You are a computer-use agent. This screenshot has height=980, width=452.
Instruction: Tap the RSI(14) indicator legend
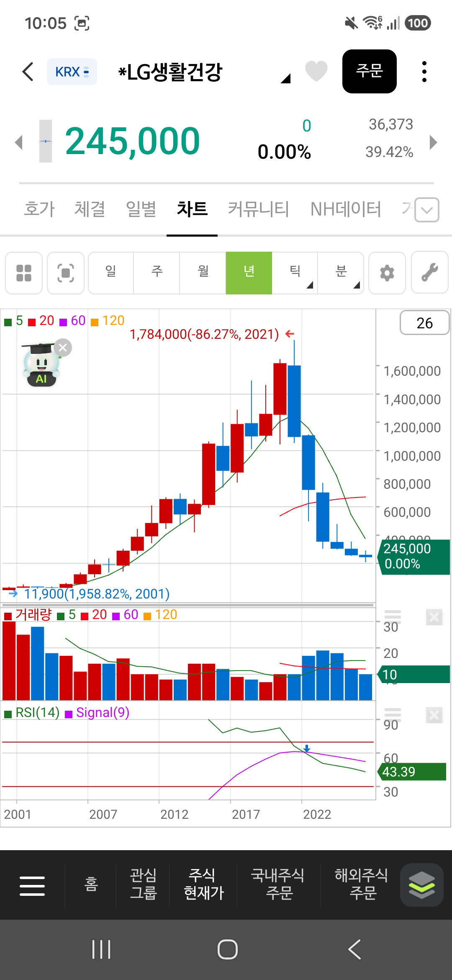(32, 713)
